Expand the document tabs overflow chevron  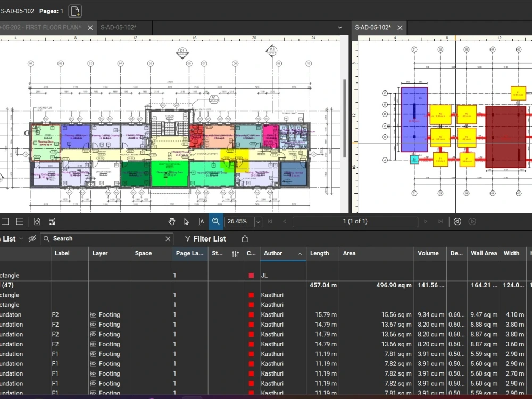[x=340, y=28]
